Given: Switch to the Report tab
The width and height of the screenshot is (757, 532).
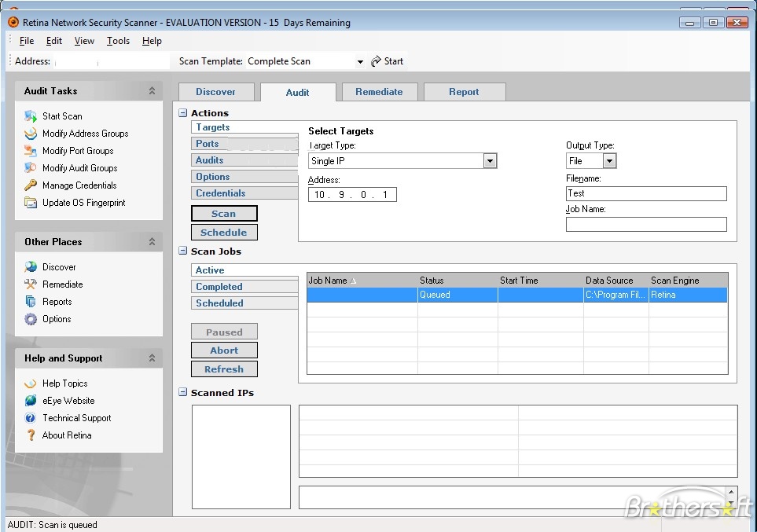Looking at the screenshot, I should coord(464,92).
